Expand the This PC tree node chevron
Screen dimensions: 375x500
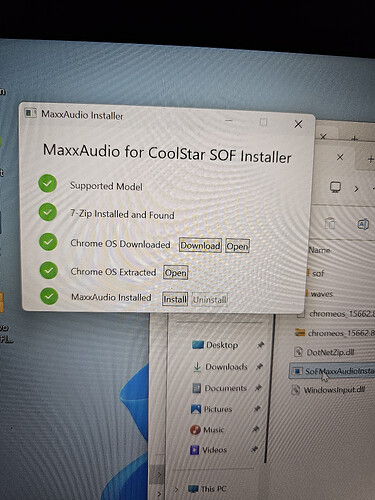(x=177, y=489)
